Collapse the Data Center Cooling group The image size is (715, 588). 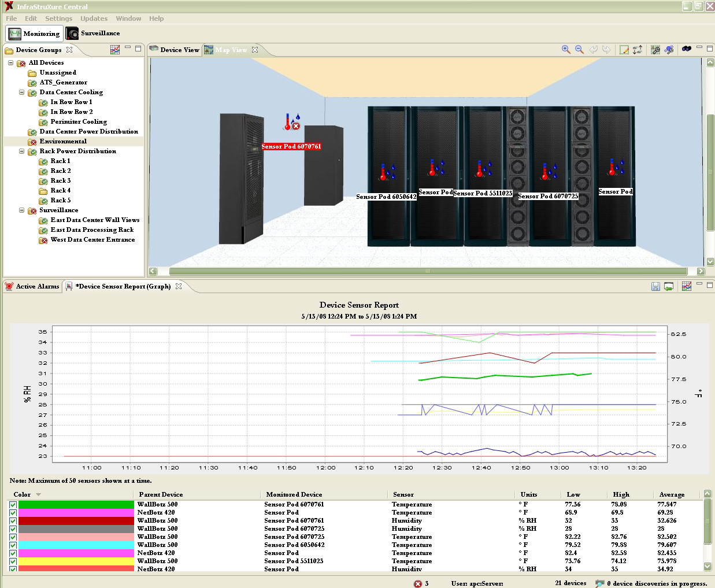(21, 92)
